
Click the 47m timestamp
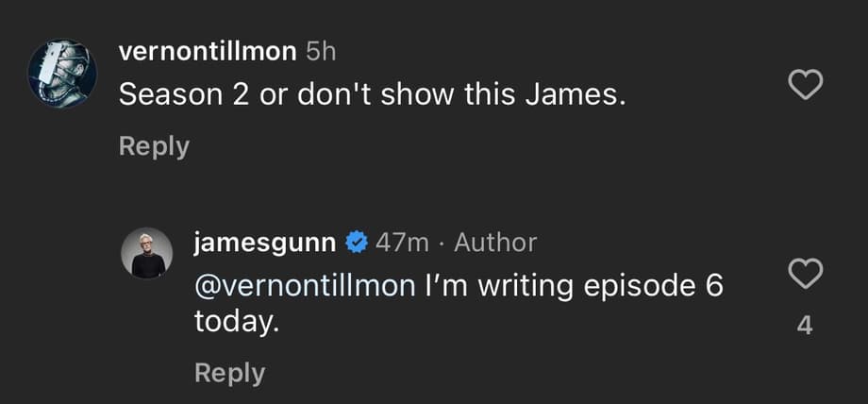(x=401, y=243)
